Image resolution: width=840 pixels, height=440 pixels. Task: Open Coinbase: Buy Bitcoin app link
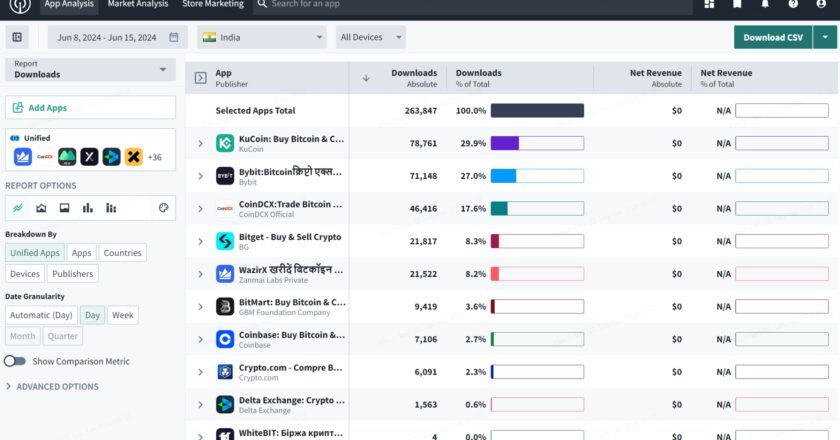(292, 335)
